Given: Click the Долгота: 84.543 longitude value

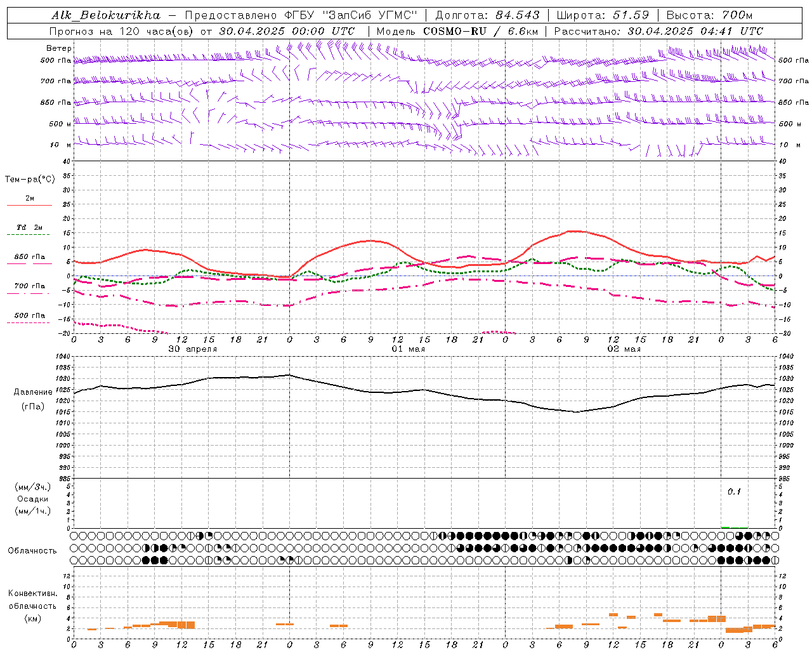Looking at the screenshot, I should pos(487,15).
